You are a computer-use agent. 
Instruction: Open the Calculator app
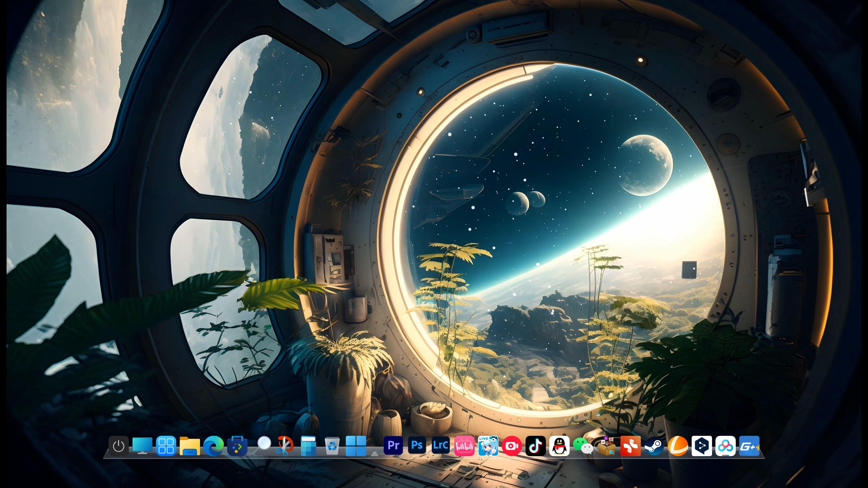coord(308,446)
